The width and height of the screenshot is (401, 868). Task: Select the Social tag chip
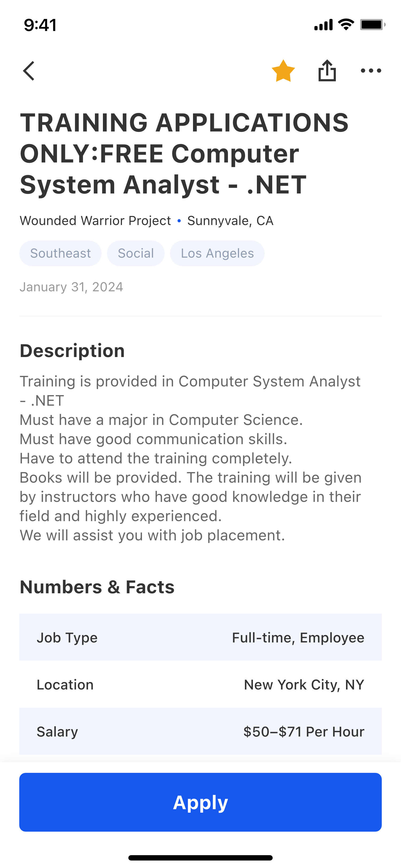[136, 253]
